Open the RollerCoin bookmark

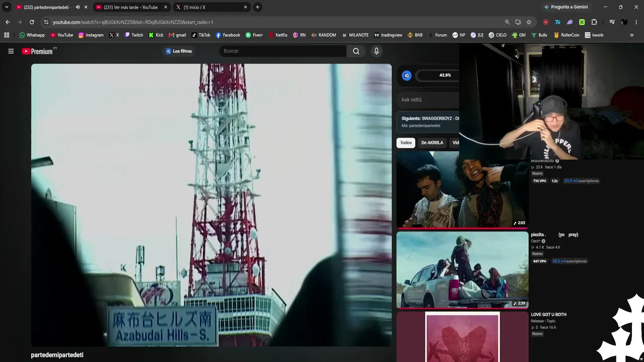pos(567,35)
